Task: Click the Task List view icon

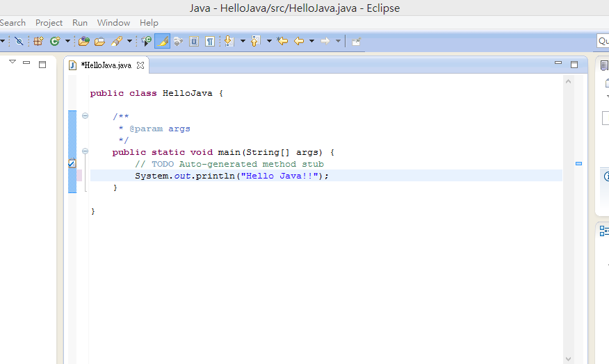Action: click(x=604, y=65)
